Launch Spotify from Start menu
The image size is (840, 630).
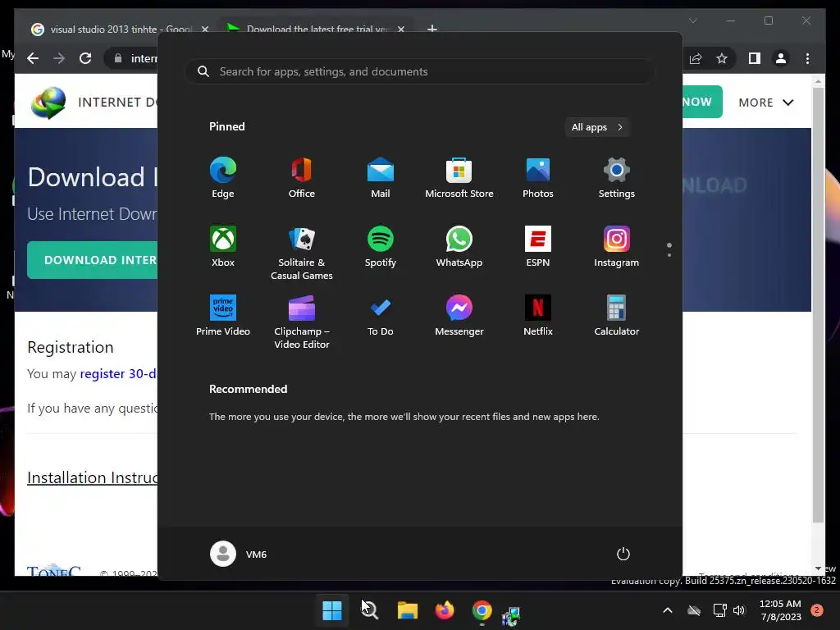point(381,247)
